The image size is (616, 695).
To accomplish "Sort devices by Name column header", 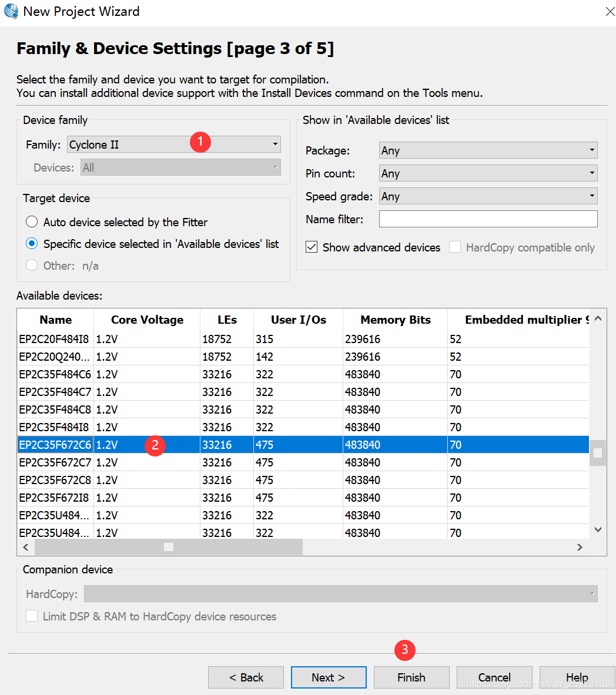I will tap(55, 320).
